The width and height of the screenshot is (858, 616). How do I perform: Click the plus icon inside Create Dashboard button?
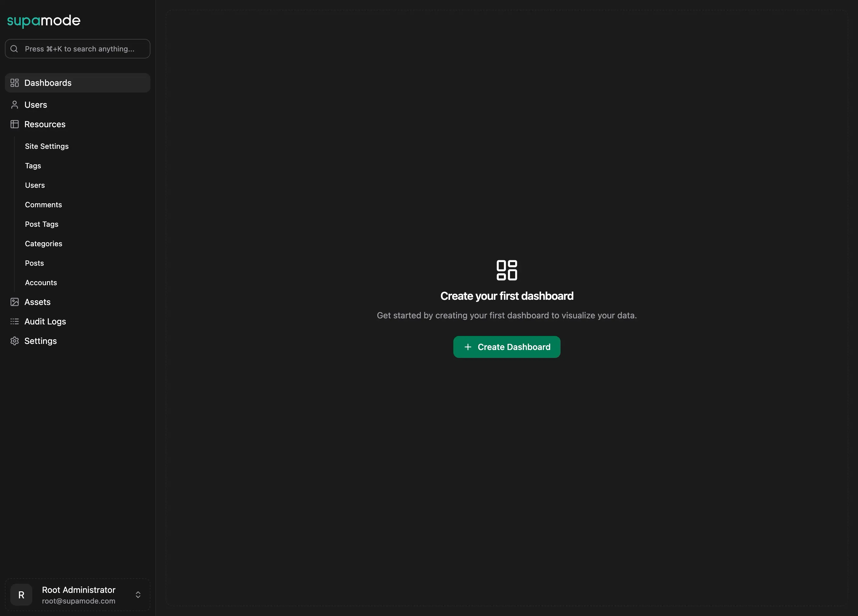[x=468, y=347]
